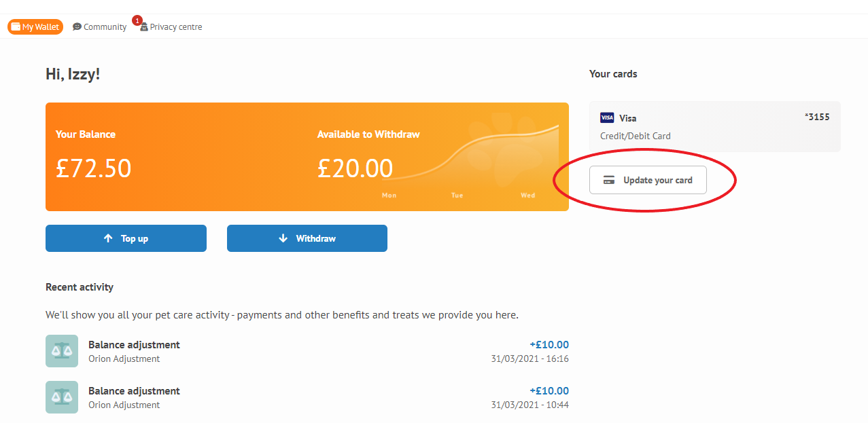Open the 10:44 Balance adjustment entry

307,397
